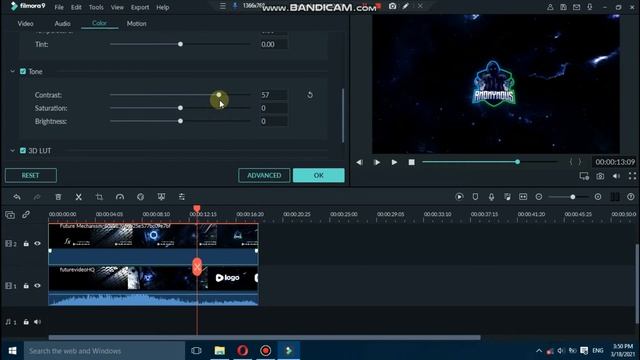640x360 pixels.
Task: Open the Edit adjustments sliders icon
Action: [182, 197]
